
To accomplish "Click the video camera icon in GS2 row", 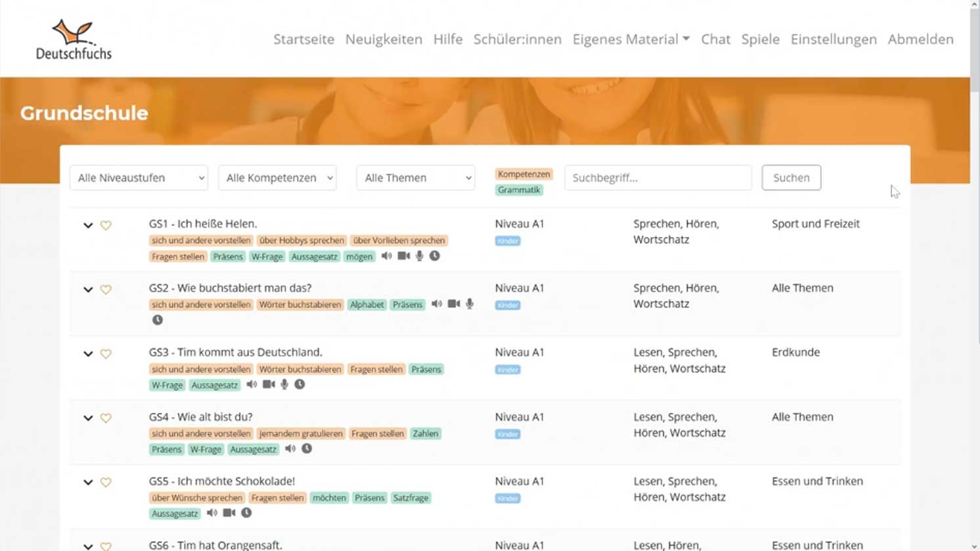I will 453,304.
